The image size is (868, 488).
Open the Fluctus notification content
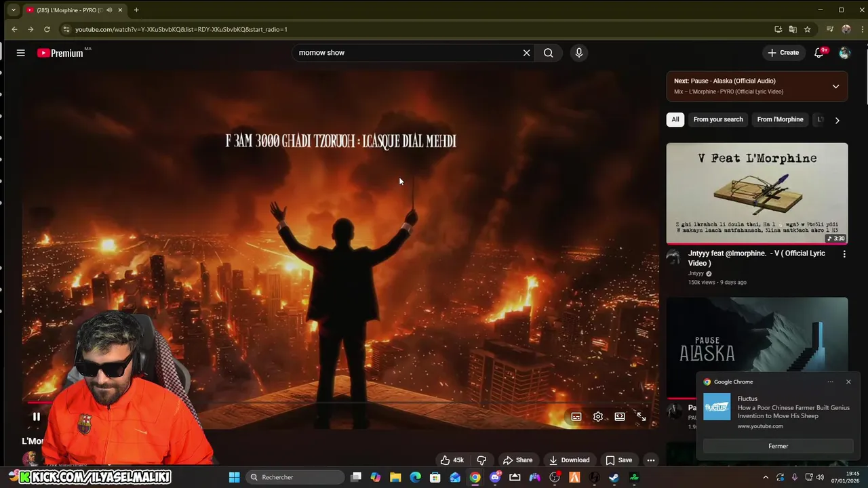tap(778, 412)
